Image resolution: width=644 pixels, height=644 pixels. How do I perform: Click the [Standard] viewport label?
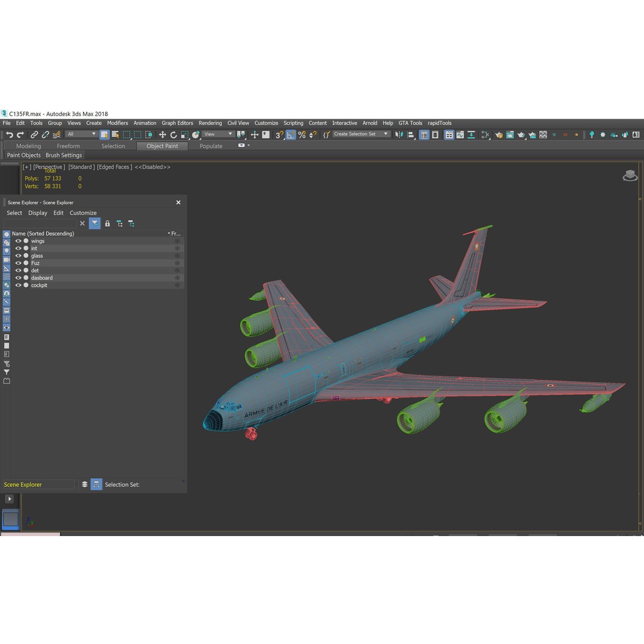click(x=81, y=167)
